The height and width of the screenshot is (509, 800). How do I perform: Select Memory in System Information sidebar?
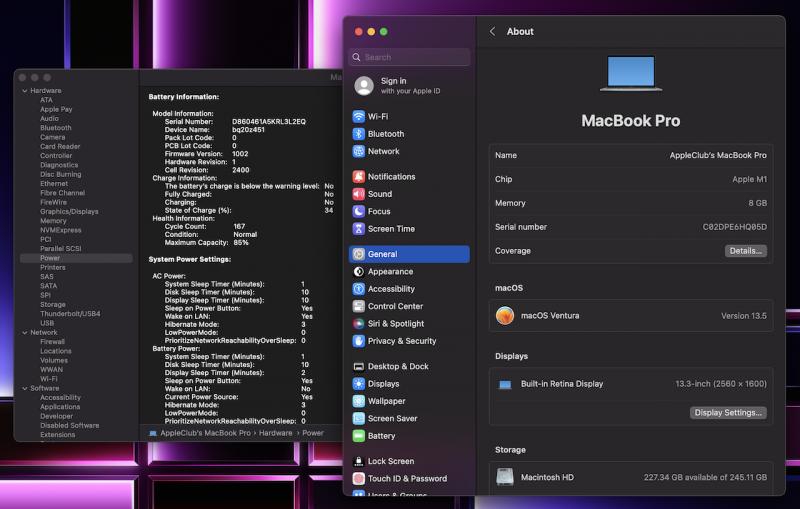point(54,221)
